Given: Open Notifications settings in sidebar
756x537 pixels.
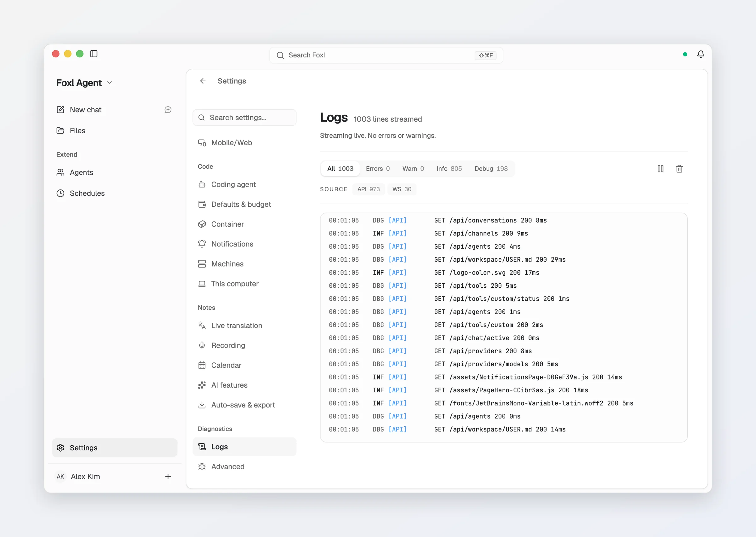Looking at the screenshot, I should tap(244, 244).
